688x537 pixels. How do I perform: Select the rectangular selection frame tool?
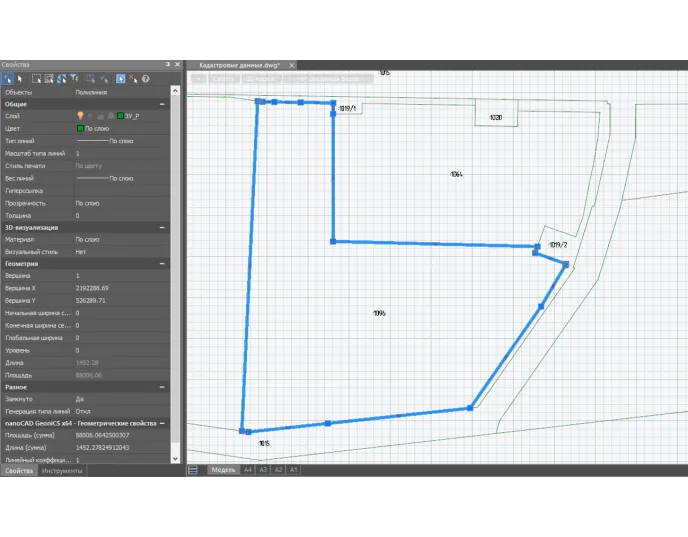(36, 78)
